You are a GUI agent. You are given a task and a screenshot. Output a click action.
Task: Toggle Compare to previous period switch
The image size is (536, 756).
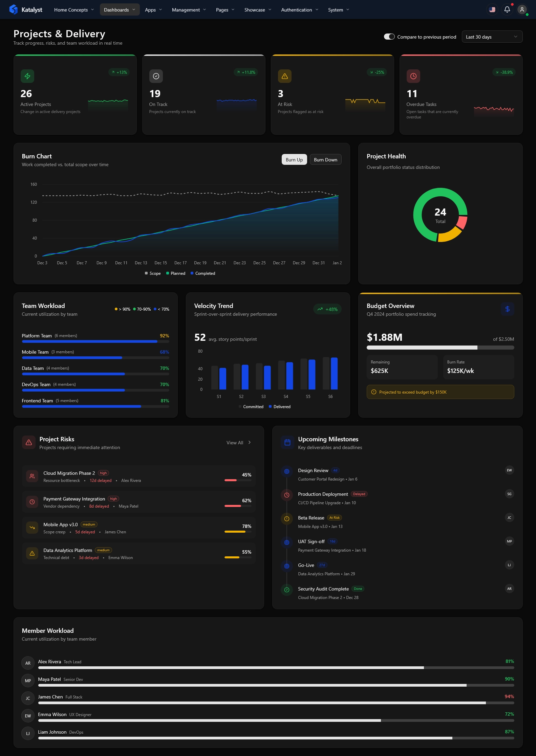[x=389, y=37]
